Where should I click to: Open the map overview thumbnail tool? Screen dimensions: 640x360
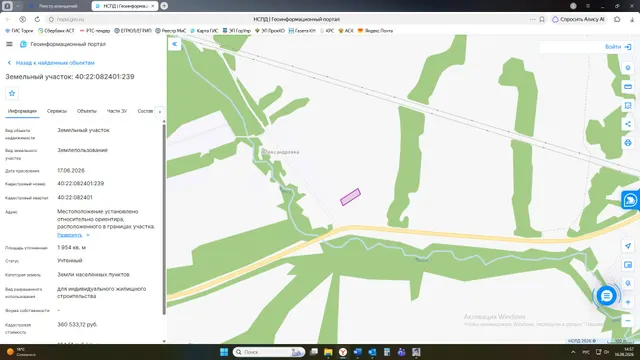click(628, 265)
